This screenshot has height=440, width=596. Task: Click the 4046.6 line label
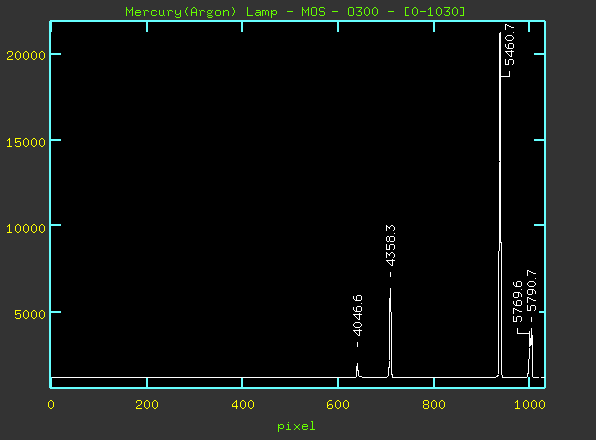tap(357, 315)
